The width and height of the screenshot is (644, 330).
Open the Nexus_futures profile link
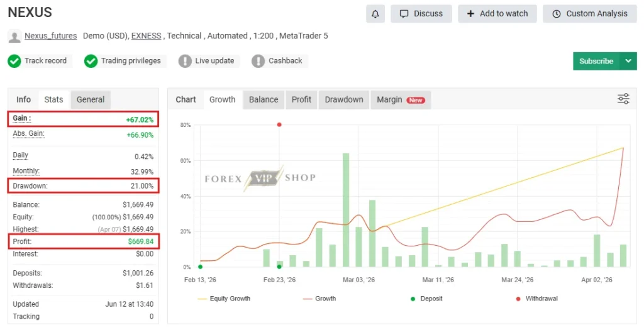point(50,36)
